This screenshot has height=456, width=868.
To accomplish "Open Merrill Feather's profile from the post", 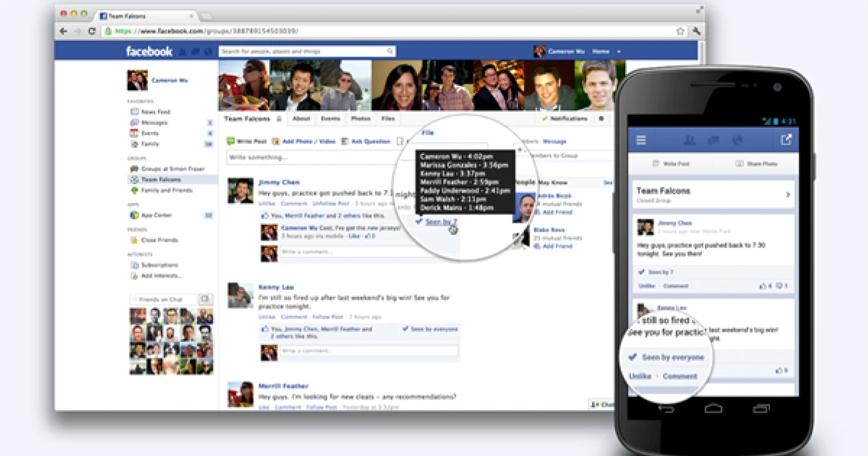I will pyautogui.click(x=283, y=386).
